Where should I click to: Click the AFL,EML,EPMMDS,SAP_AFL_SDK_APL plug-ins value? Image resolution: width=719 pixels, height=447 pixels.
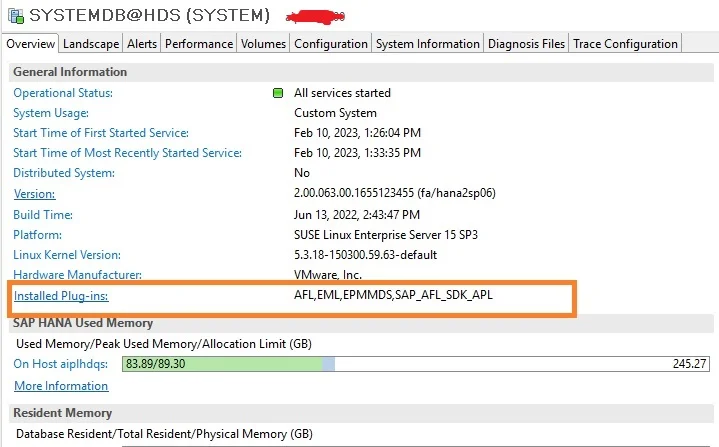[393, 294]
